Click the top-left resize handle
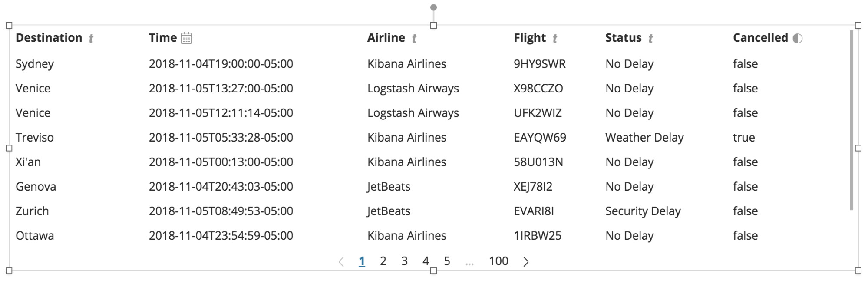This screenshot has width=868, height=297. point(9,26)
